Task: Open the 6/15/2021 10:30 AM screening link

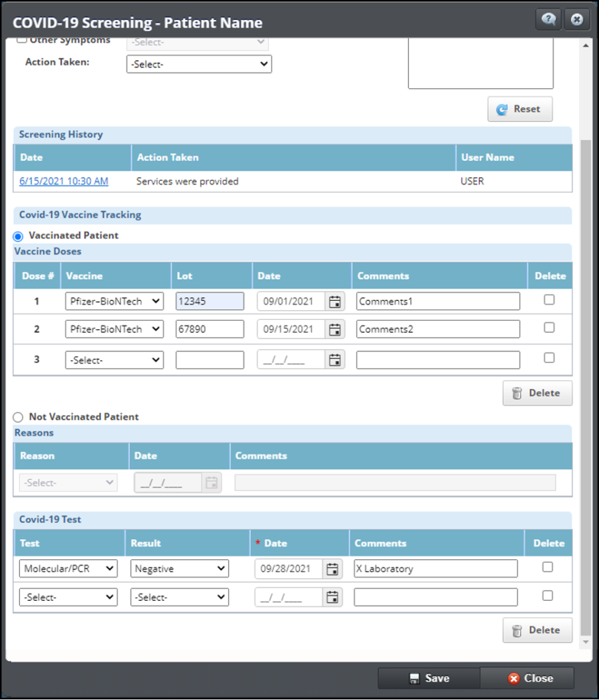Action: [x=64, y=182]
